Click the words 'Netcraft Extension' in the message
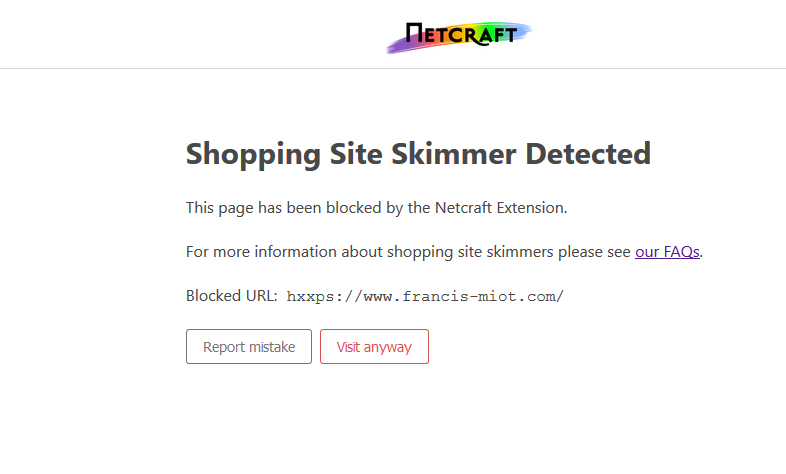Screen dimensions: 786x474 (x=500, y=208)
